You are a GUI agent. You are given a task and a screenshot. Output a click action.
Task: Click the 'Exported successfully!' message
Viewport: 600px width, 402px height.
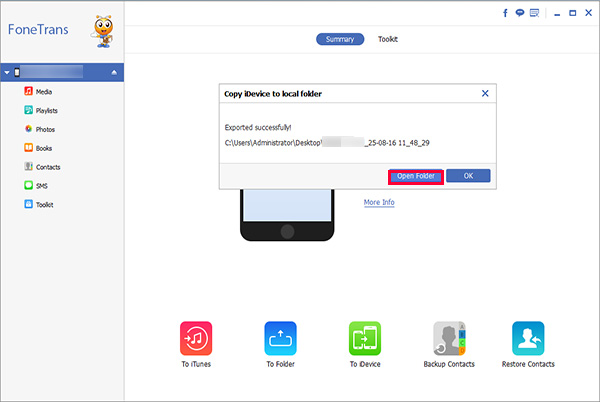click(x=258, y=127)
